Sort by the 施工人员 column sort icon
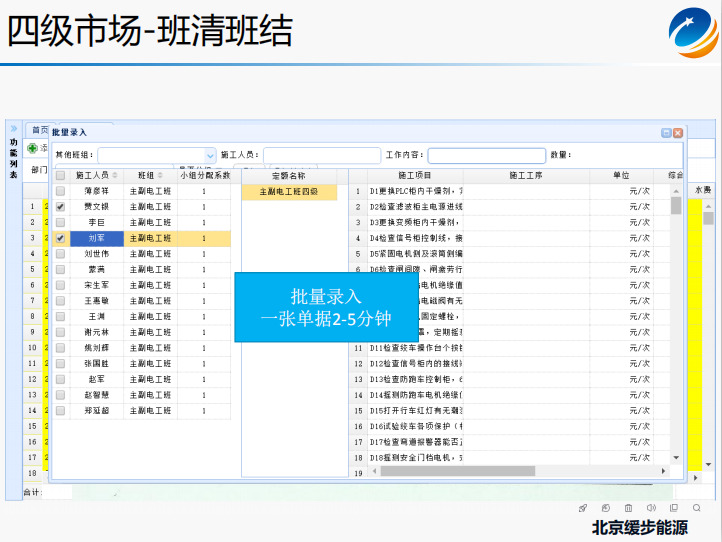 (x=115, y=175)
